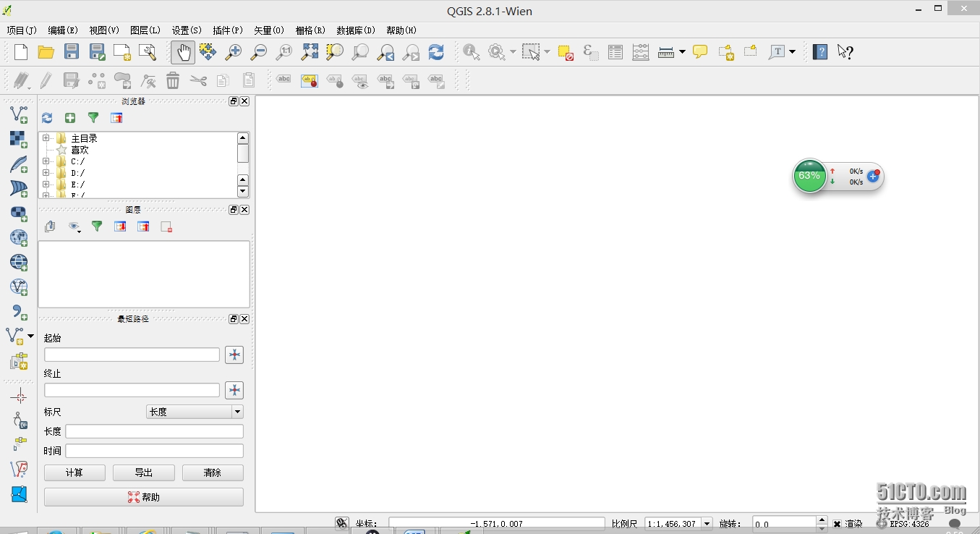The image size is (980, 534).
Task: Open the Text Annotation dropdown arrow
Action: pos(793,52)
